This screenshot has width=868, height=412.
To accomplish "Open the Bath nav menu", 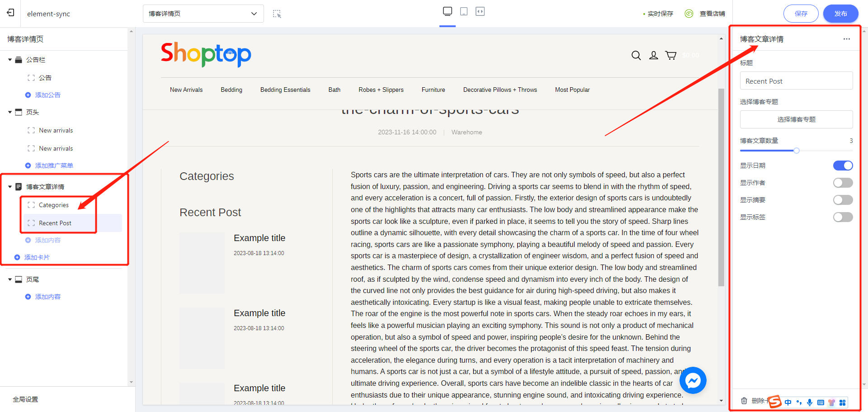I will pos(335,90).
